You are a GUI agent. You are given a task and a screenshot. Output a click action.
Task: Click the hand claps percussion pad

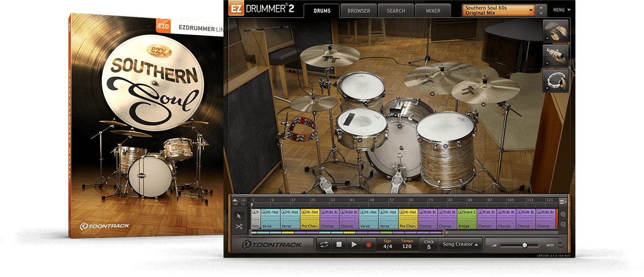click(556, 31)
